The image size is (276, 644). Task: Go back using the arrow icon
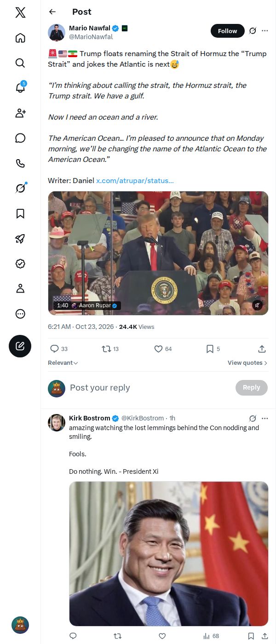tap(52, 12)
